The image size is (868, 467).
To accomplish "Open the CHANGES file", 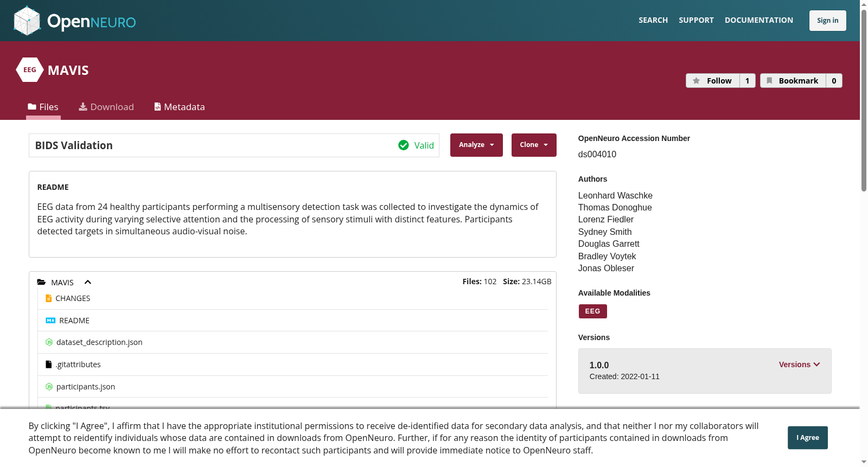I will coord(73,298).
